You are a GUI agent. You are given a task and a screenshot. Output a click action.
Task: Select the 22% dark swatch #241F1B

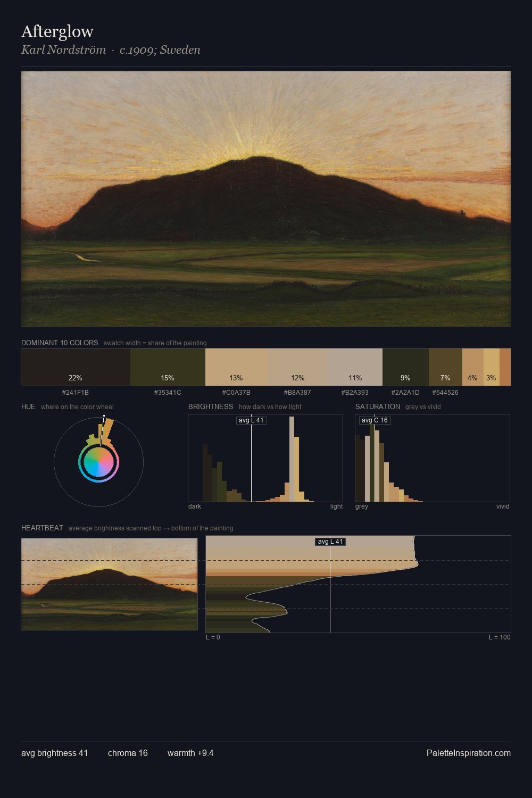click(x=76, y=367)
